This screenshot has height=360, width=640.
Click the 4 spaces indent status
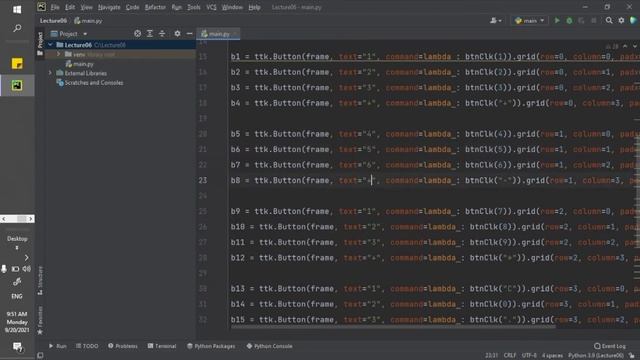coord(552,356)
